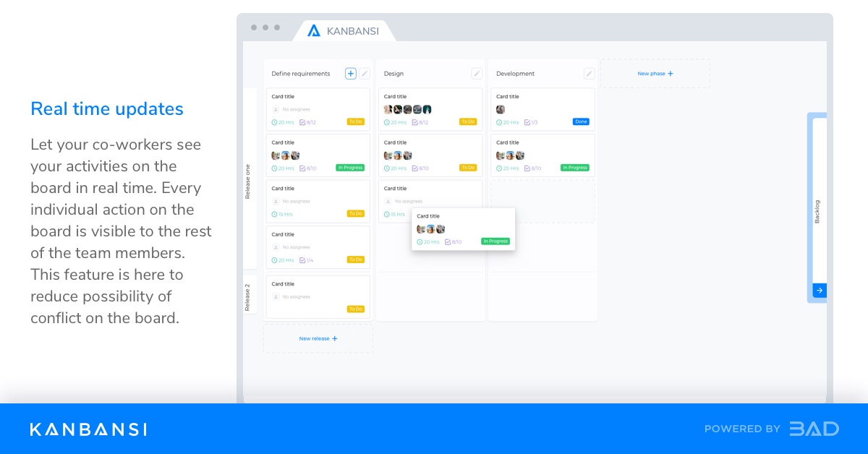Click the Kanbansi logo in the browser tab
Viewport: 868px width, 454px height.
(314, 30)
